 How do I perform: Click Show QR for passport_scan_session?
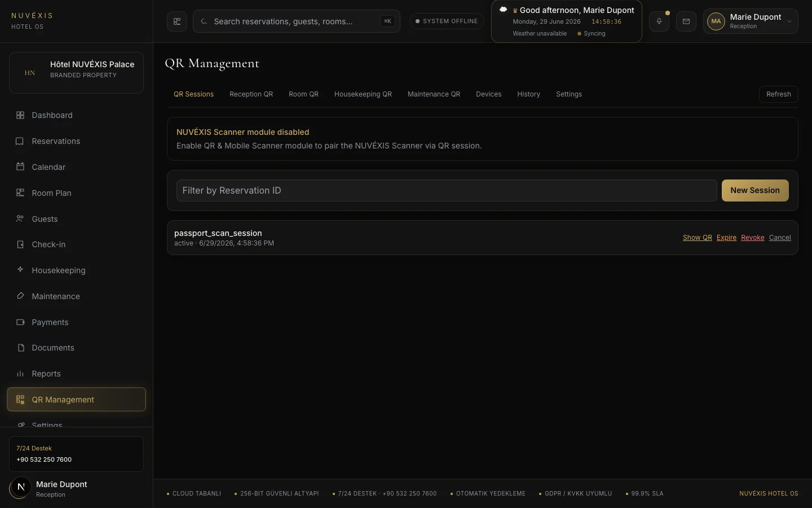coord(697,238)
